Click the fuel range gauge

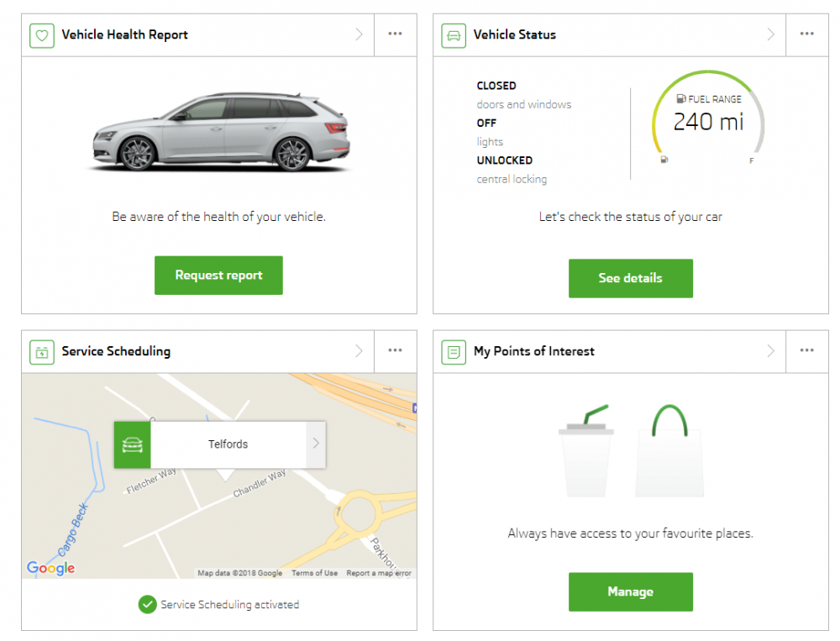tap(707, 117)
